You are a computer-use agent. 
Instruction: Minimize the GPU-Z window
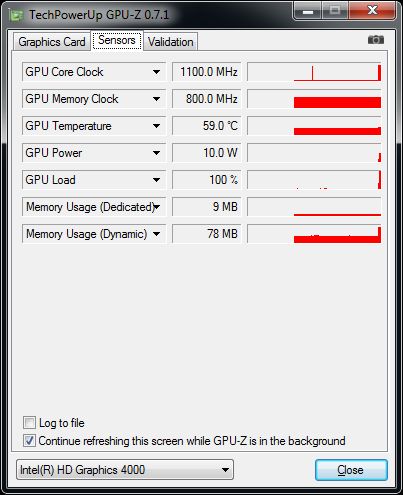click(x=308, y=11)
